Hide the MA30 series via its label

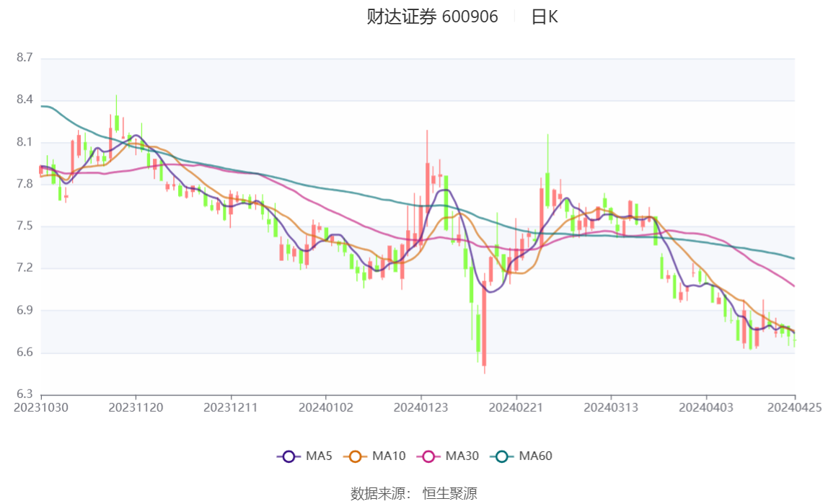(x=462, y=456)
